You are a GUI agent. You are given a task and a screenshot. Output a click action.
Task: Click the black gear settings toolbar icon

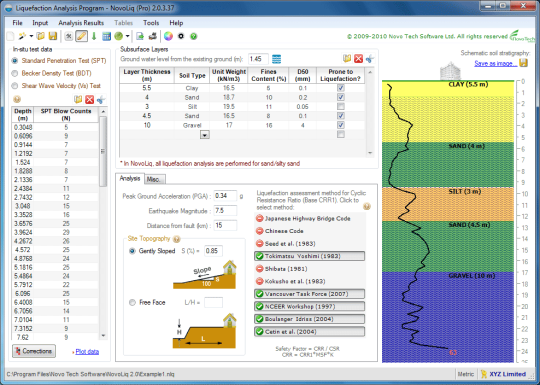[x=181, y=36]
